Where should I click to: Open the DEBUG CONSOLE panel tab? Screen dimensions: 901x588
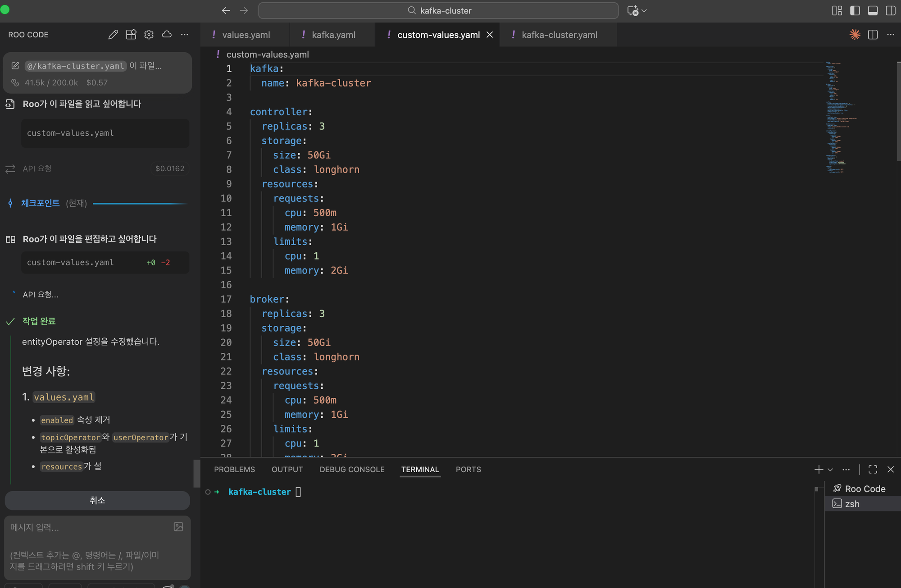[352, 469]
